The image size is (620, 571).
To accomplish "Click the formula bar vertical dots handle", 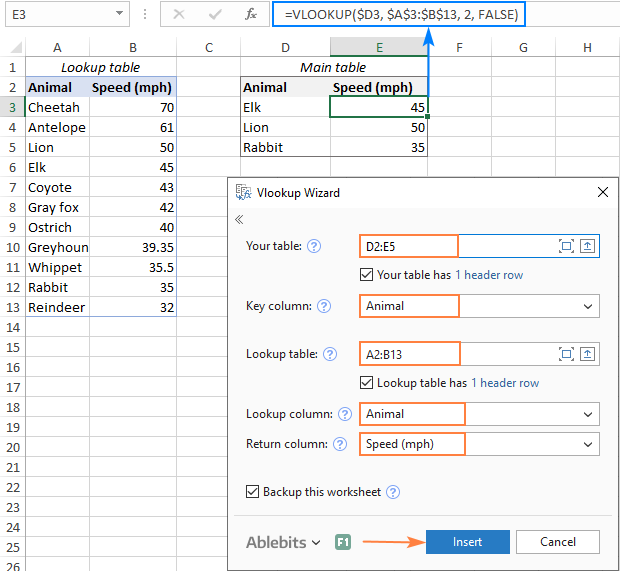I will (x=145, y=15).
